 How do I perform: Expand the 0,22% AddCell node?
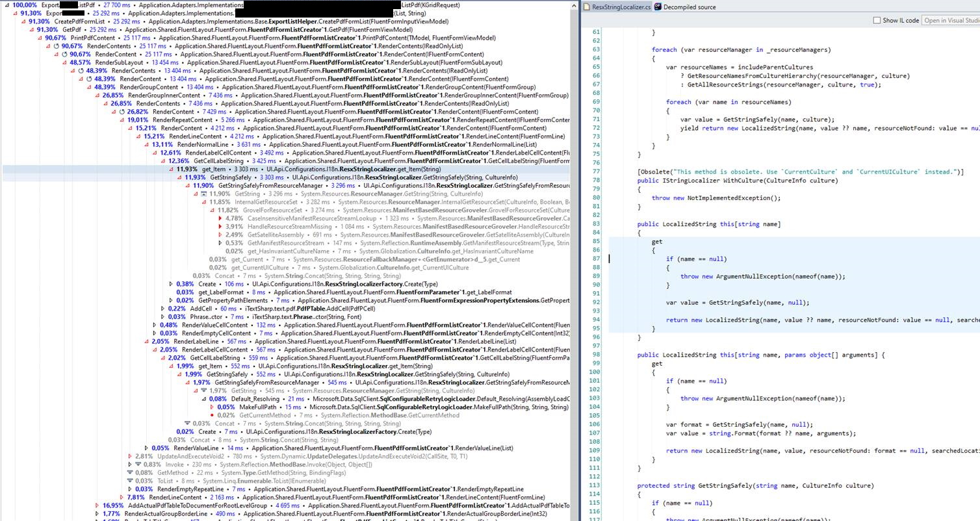point(162,309)
